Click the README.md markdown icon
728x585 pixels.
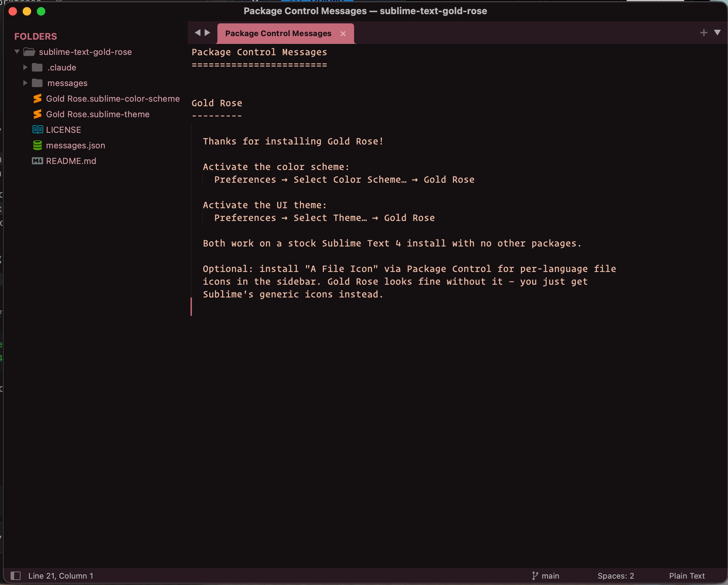(x=38, y=161)
